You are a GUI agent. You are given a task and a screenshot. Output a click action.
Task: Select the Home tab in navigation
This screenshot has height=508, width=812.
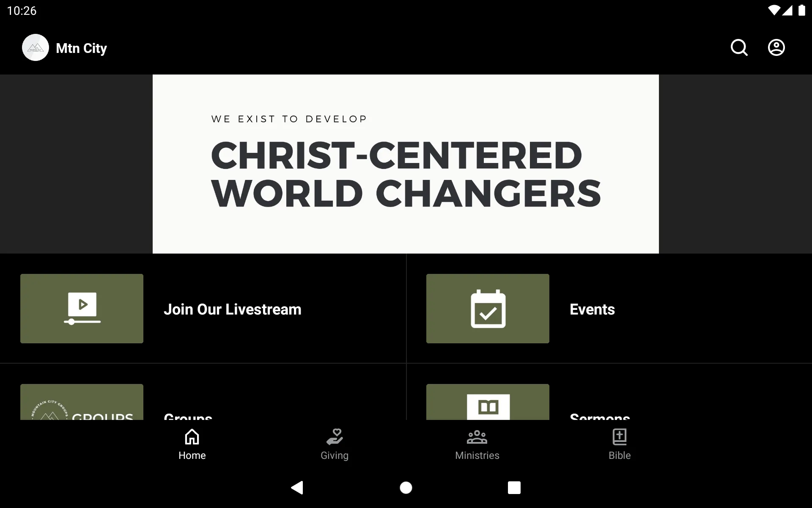[x=192, y=444]
